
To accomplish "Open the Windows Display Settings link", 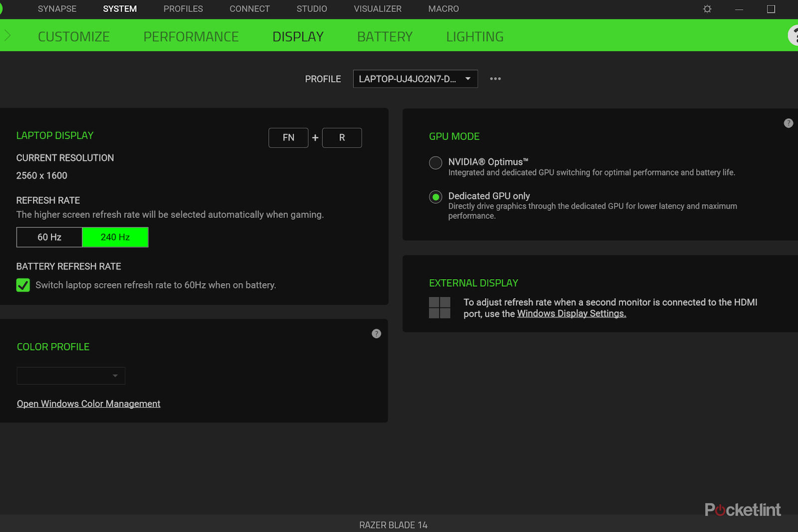I will point(571,314).
